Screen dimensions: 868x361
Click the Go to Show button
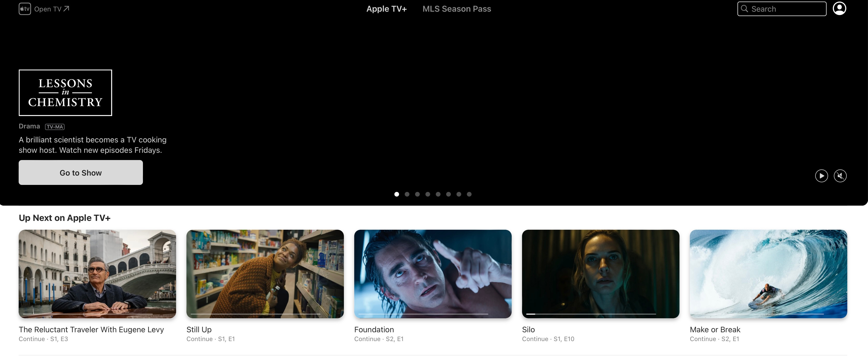81,172
